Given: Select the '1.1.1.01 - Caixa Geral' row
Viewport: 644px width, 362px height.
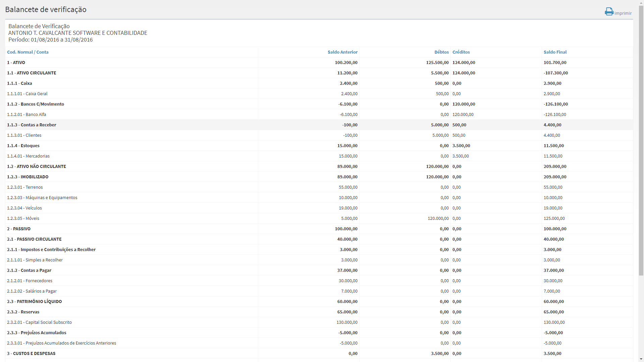Looking at the screenshot, I should click(x=319, y=94).
